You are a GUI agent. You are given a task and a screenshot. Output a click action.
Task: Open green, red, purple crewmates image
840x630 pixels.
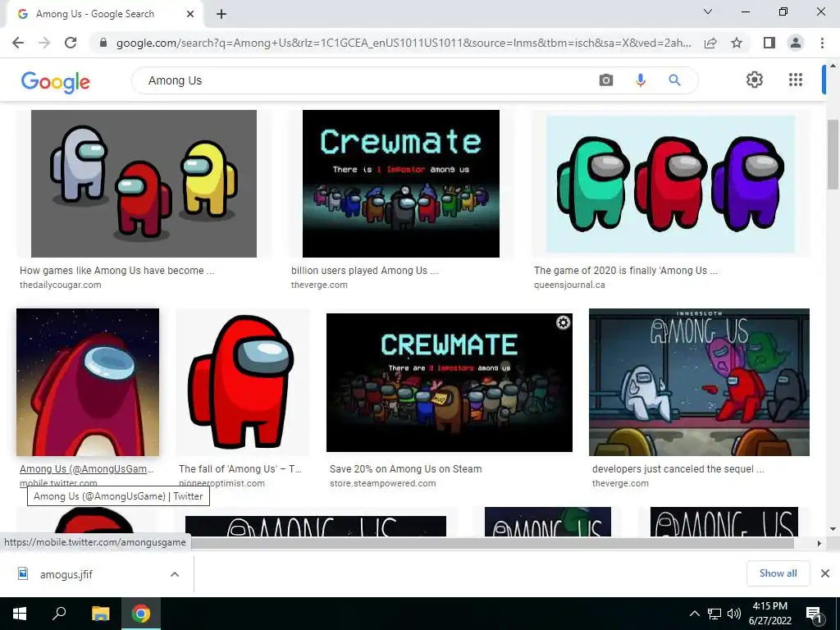[671, 184]
